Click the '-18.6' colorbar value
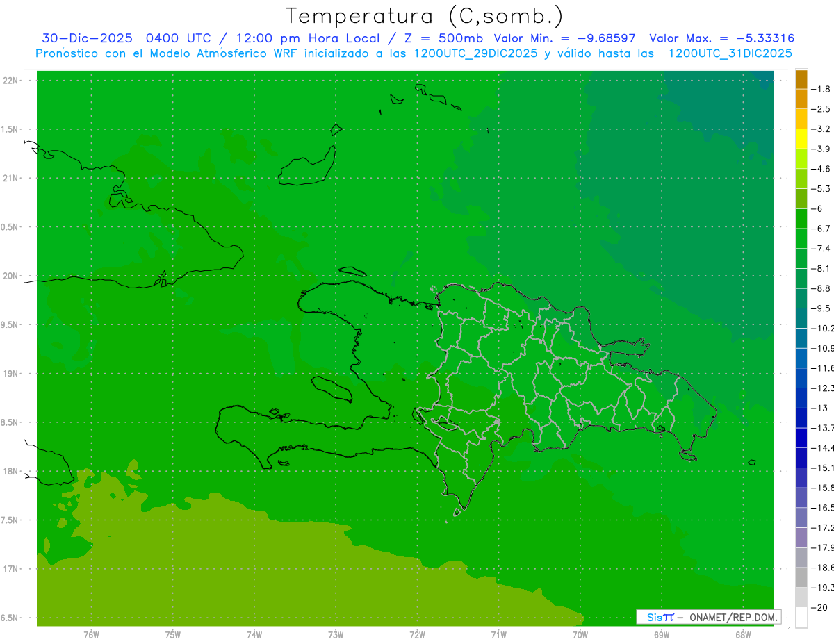Viewport: 834px width, 644px height. pyautogui.click(x=824, y=568)
